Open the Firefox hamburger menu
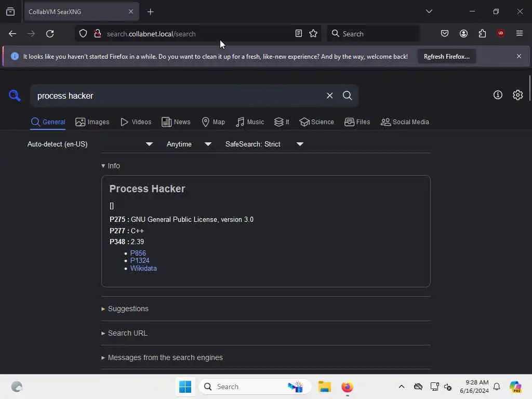The height and width of the screenshot is (399, 532). 520,33
